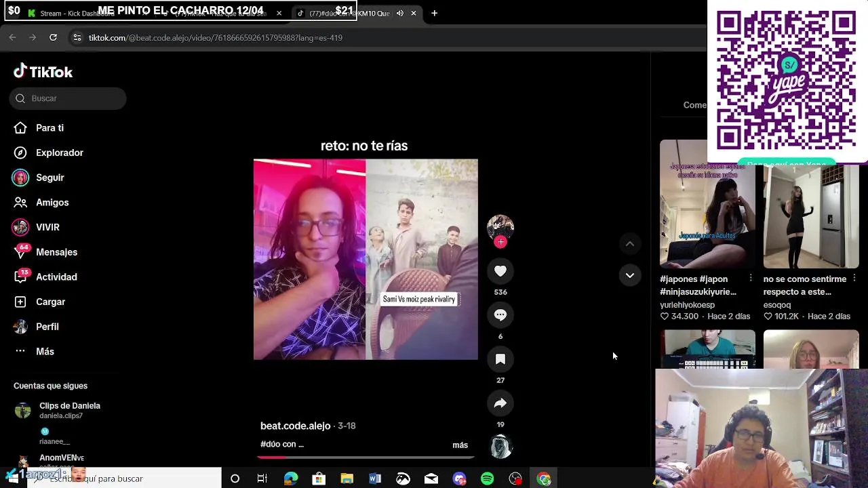Click the 'no se como sentirme' video title
Image resolution: width=868 pixels, height=488 pixels.
805,285
